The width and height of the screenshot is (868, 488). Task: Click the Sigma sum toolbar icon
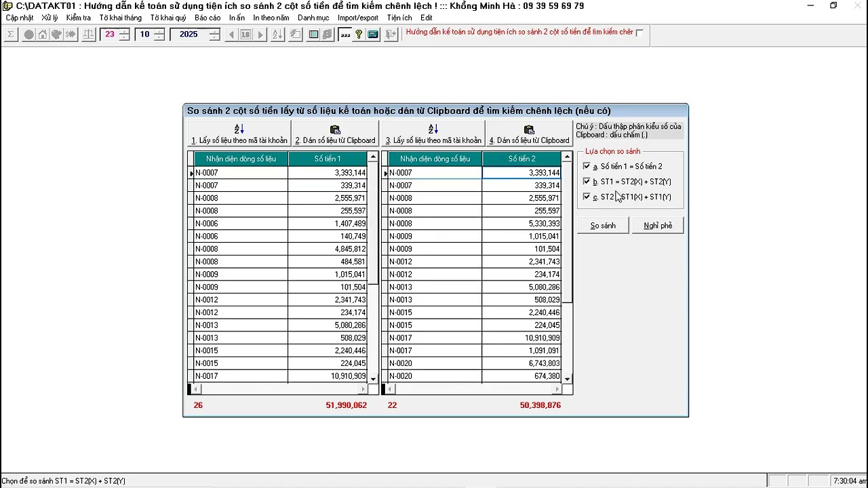click(x=11, y=35)
